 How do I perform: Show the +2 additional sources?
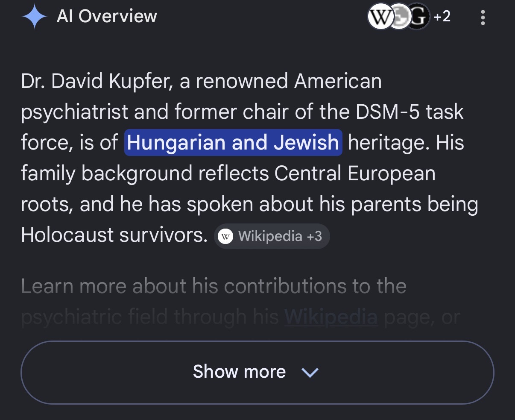coord(442,17)
